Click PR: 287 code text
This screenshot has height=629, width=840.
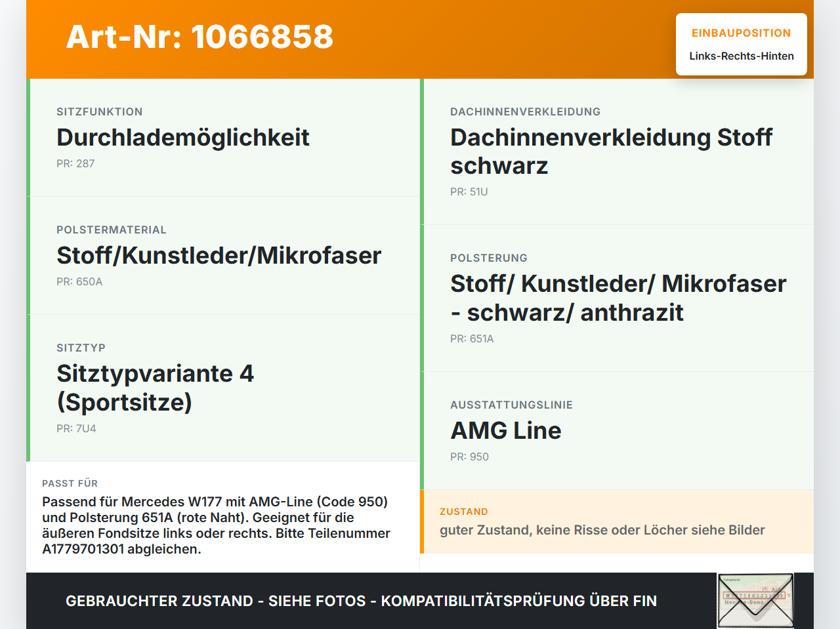click(75, 164)
